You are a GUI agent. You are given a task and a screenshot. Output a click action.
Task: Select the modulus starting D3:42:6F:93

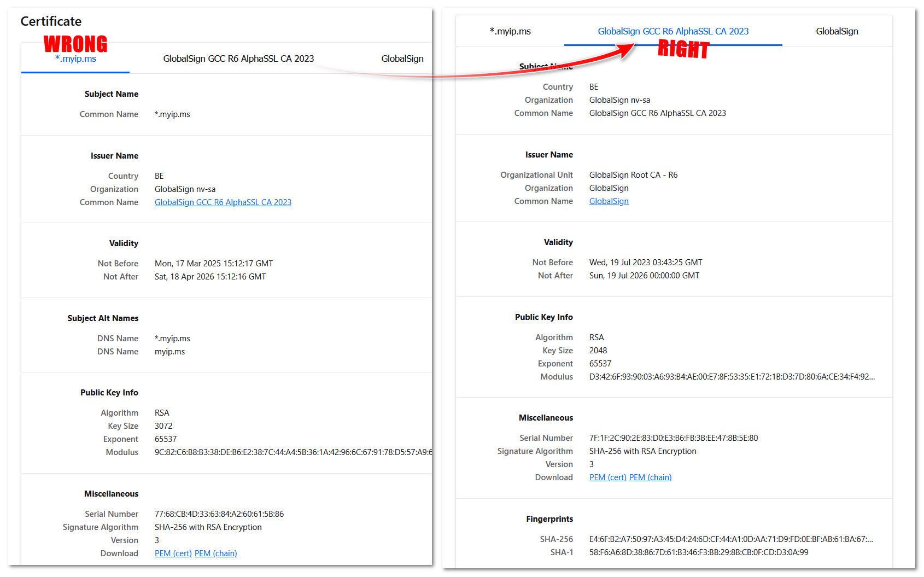tap(732, 377)
